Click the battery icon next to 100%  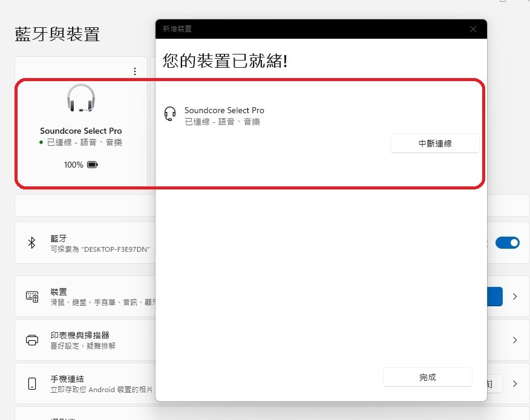click(93, 165)
